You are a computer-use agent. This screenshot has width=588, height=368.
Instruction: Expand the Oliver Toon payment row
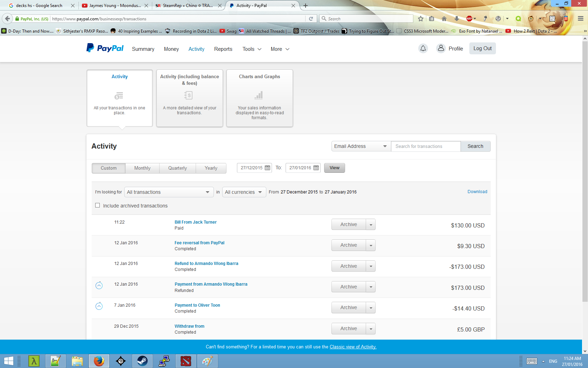pos(99,306)
